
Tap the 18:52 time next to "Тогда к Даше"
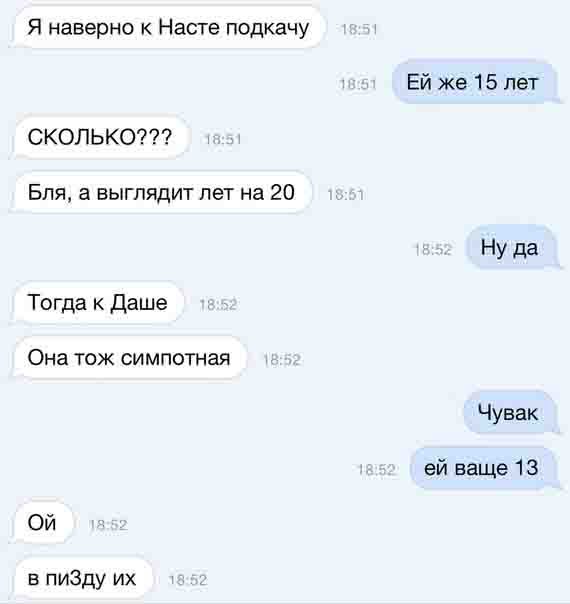pos(218,305)
